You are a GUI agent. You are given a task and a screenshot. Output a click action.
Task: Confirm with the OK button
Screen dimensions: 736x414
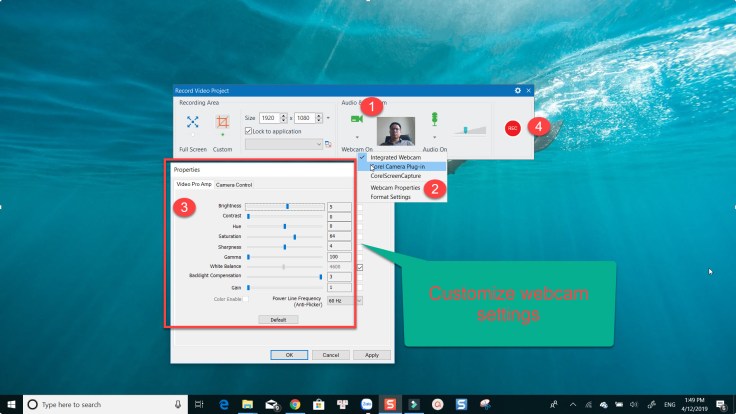click(289, 355)
